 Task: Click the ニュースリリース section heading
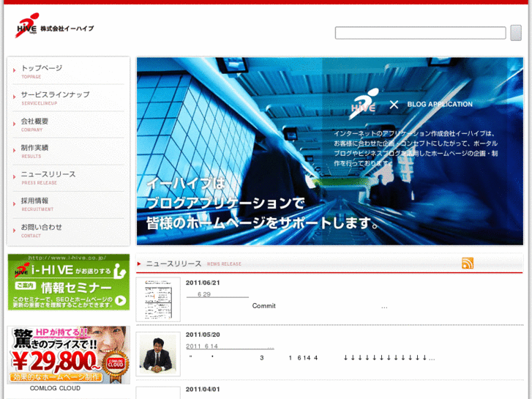coord(173,264)
